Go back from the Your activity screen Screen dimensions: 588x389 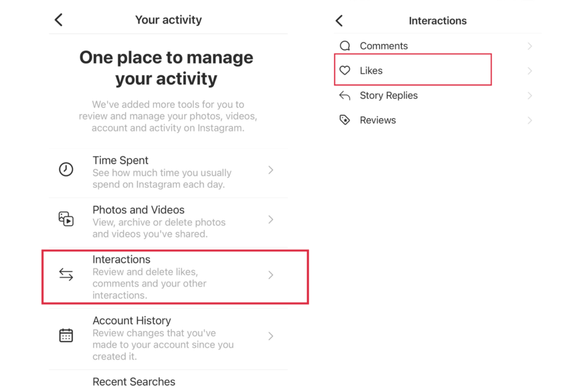point(58,19)
